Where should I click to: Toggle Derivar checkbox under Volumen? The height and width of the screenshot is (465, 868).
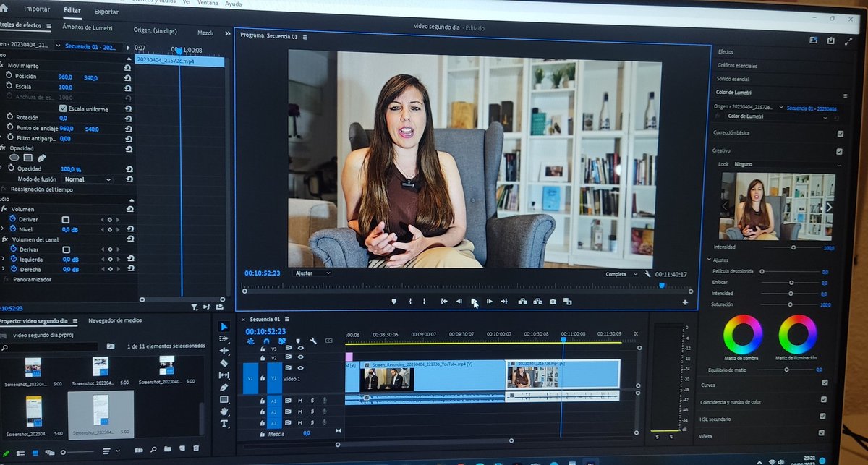click(x=65, y=219)
